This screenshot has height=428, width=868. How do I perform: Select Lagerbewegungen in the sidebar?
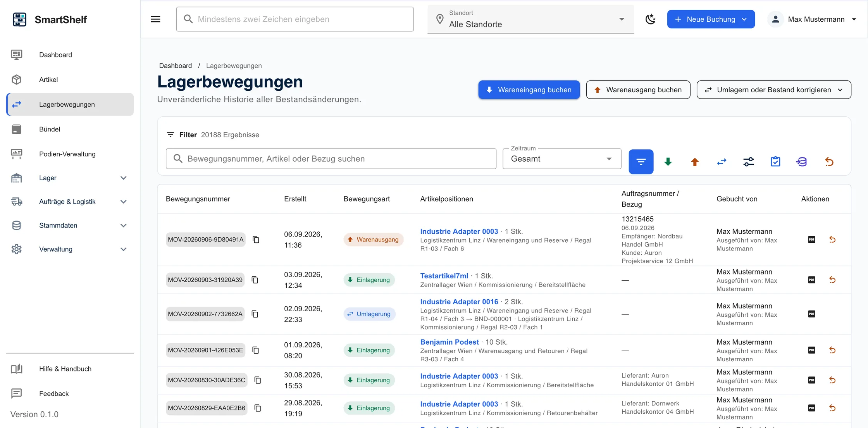pos(70,104)
